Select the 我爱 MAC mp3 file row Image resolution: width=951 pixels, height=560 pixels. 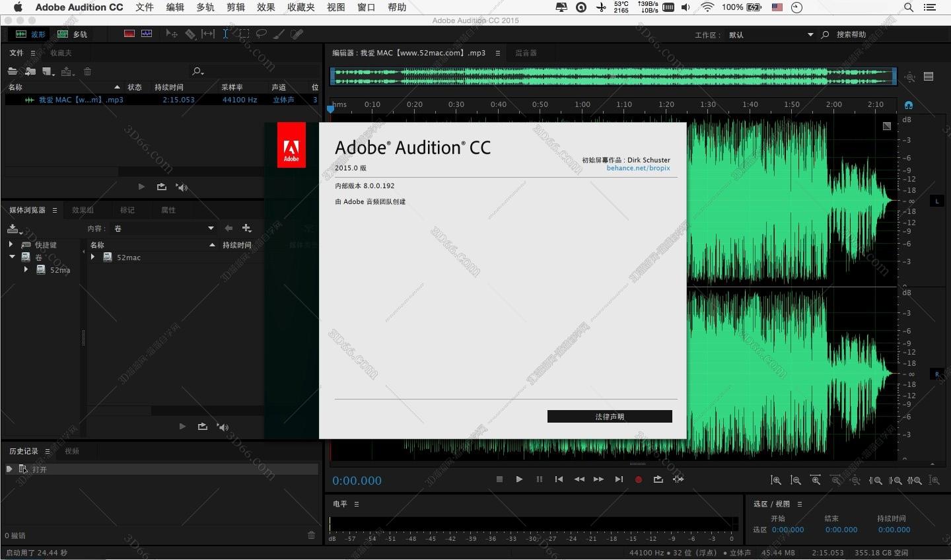[81, 100]
